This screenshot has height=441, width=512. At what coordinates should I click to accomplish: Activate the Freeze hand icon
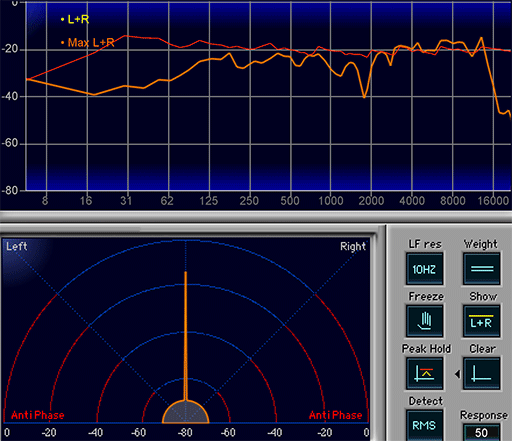coord(424,321)
